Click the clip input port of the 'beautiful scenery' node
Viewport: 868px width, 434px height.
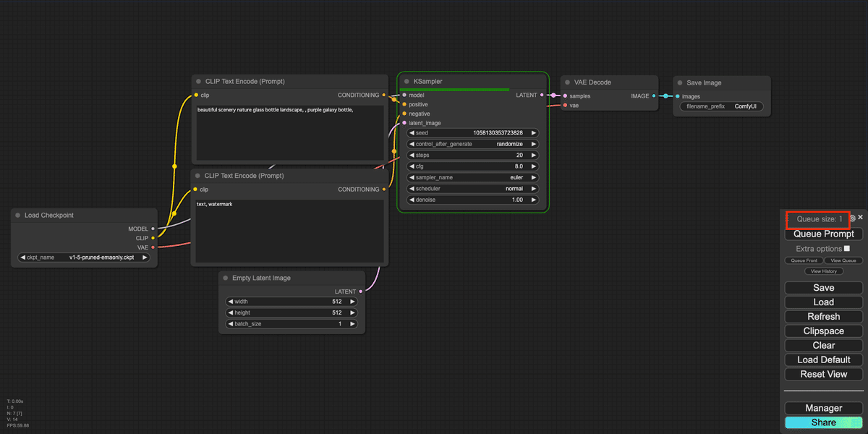coord(195,95)
